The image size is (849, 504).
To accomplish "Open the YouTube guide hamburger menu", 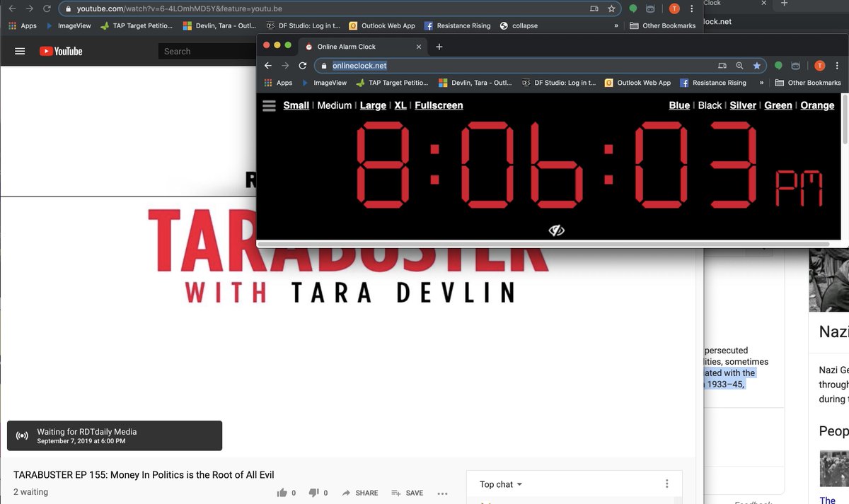I will 20,52.
